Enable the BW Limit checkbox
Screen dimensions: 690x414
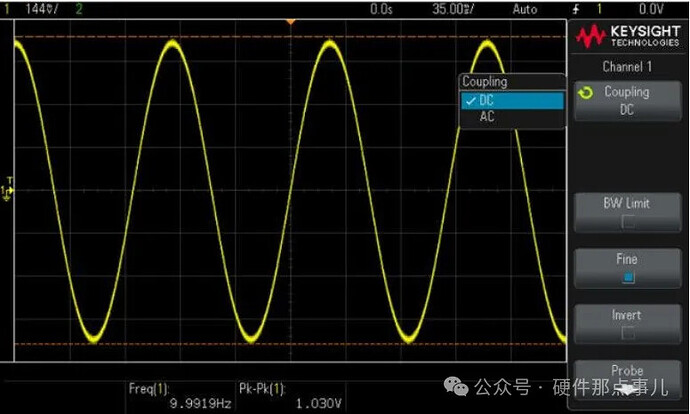click(x=626, y=220)
